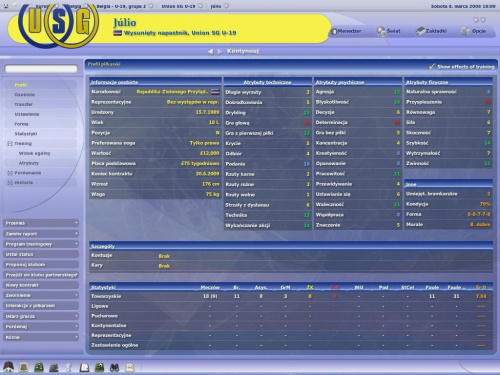This screenshot has height=375, width=500.
Task: Open the Program treningowy dropdown
Action: point(41,244)
